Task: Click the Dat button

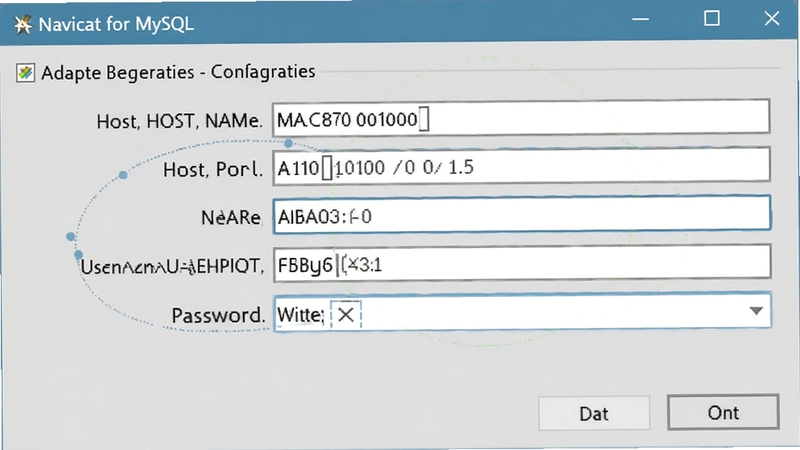Action: point(594,413)
